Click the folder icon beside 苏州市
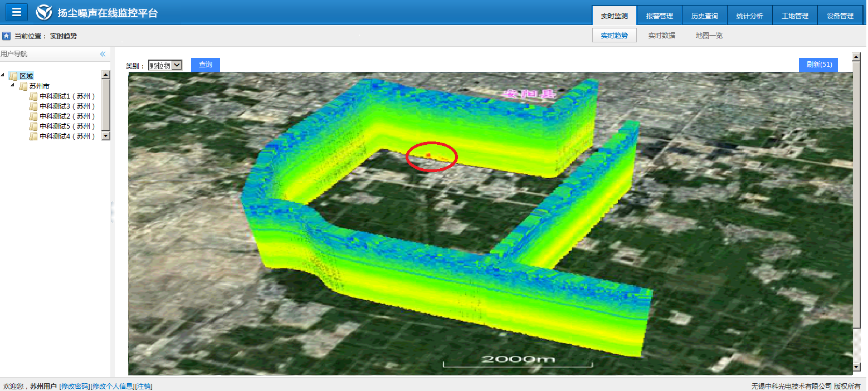This screenshot has width=868, height=391. pos(23,86)
